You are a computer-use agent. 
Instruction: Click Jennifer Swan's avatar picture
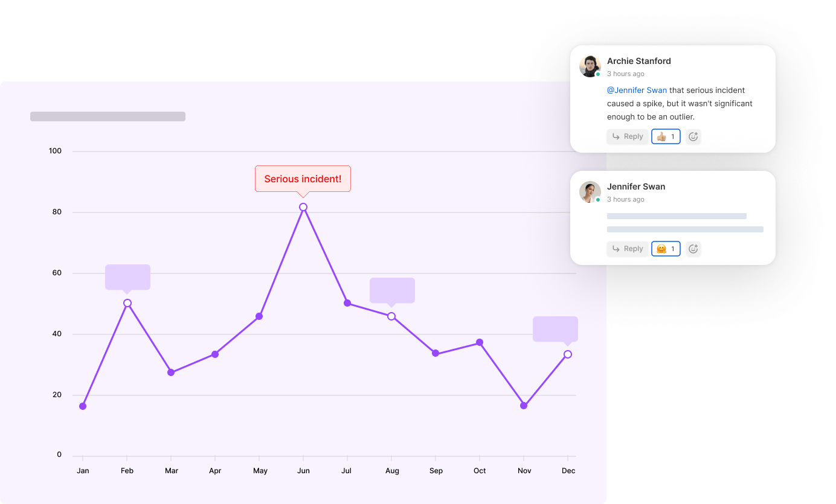click(590, 192)
